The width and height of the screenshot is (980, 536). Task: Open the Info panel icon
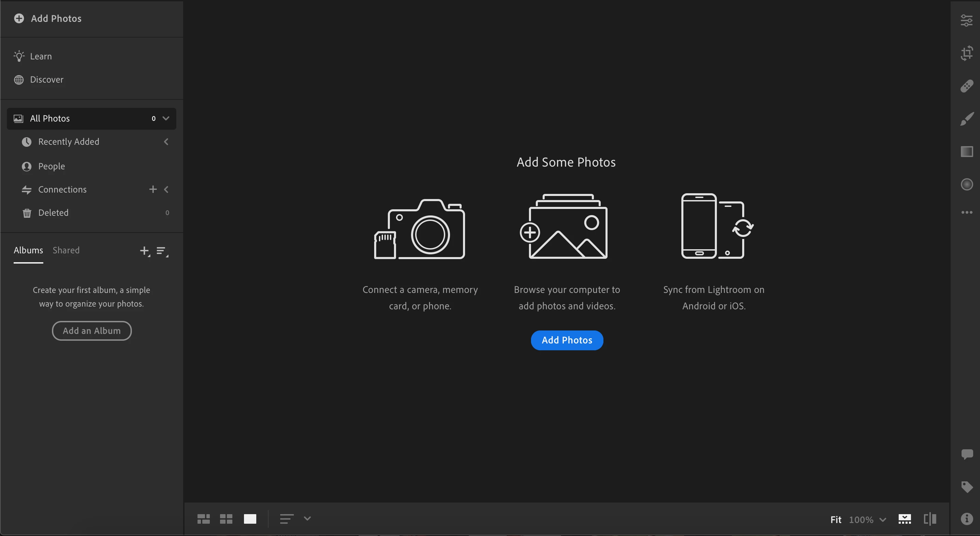pyautogui.click(x=967, y=519)
